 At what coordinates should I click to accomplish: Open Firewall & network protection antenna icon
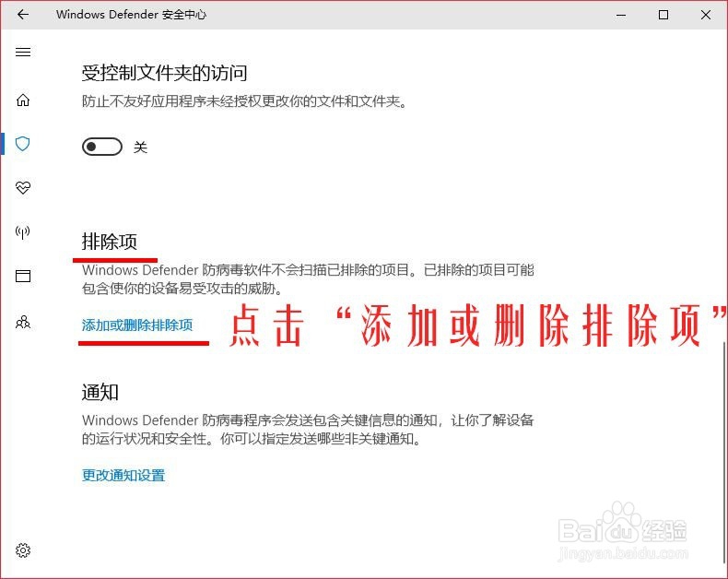(x=23, y=232)
